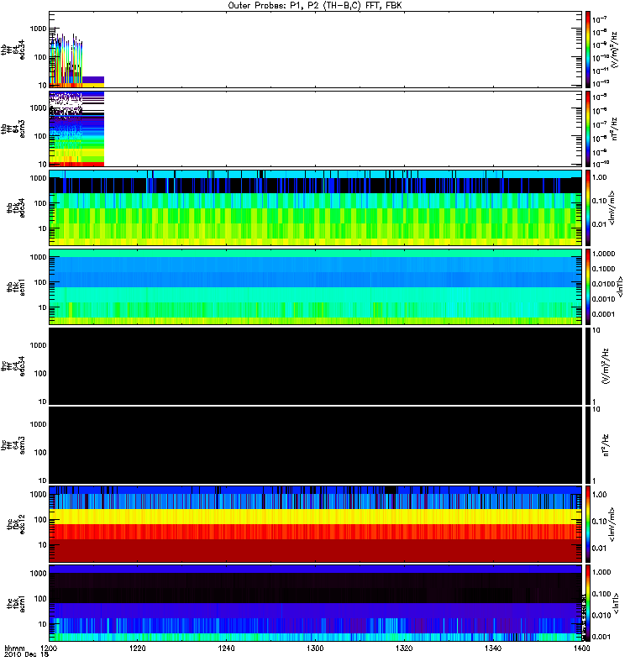Click the color bar of thc fbk edc12 panel

coord(588,523)
